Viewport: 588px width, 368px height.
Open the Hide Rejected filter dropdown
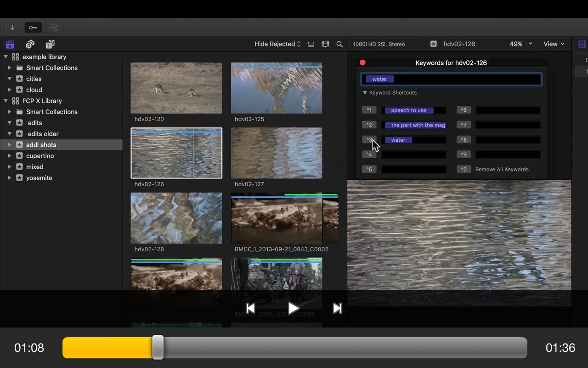tap(277, 44)
